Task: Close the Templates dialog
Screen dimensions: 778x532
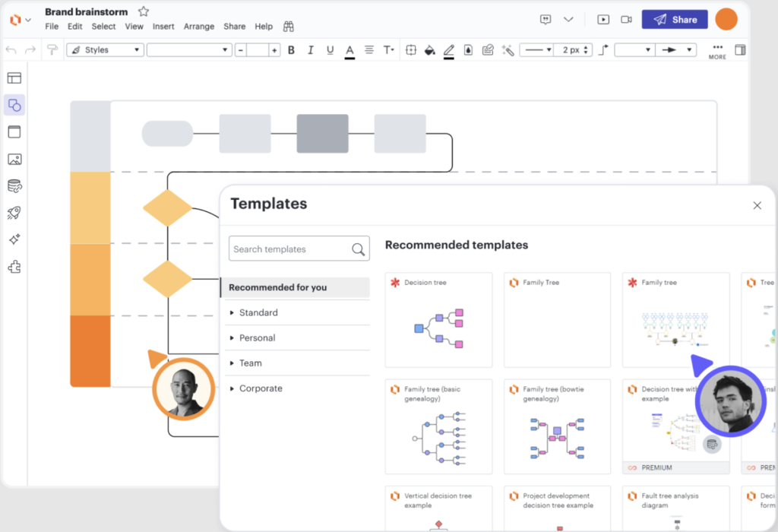Action: click(757, 205)
